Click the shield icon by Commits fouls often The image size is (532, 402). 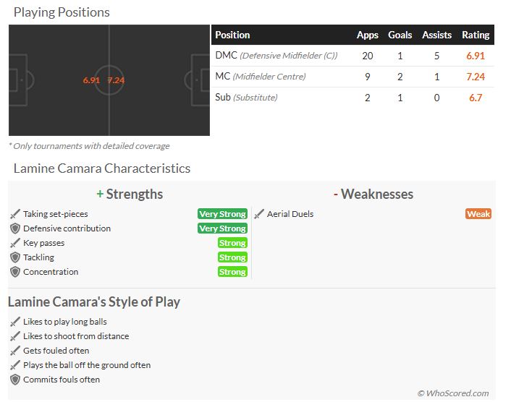[15, 380]
